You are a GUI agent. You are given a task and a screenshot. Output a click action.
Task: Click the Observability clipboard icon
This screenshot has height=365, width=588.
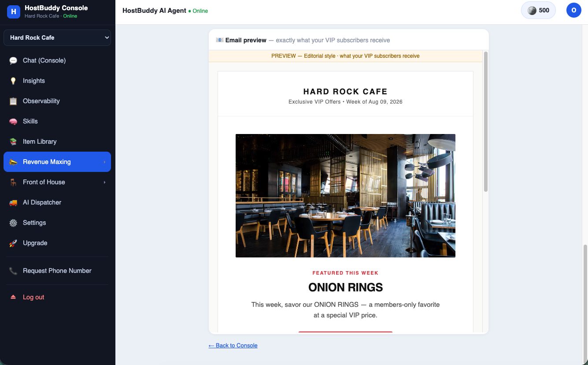point(13,101)
